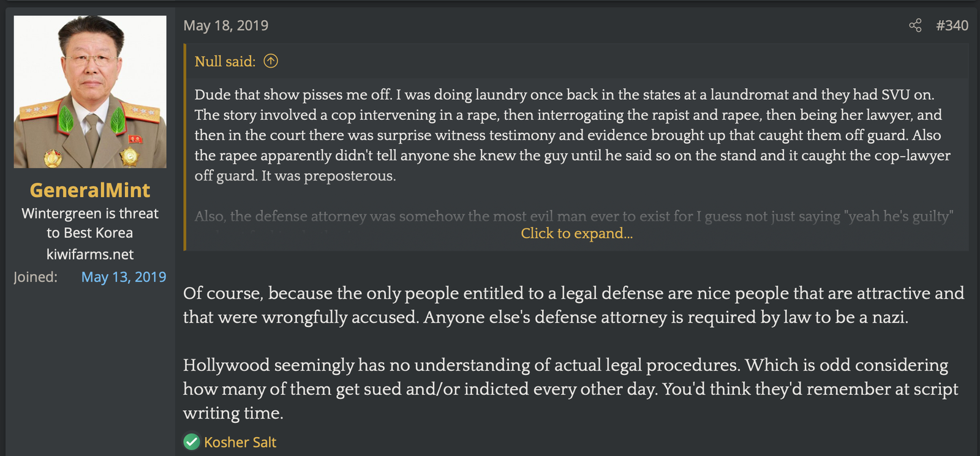
Task: Click the paragraph starting 'Hollywood seemingly has'
Action: (x=571, y=389)
